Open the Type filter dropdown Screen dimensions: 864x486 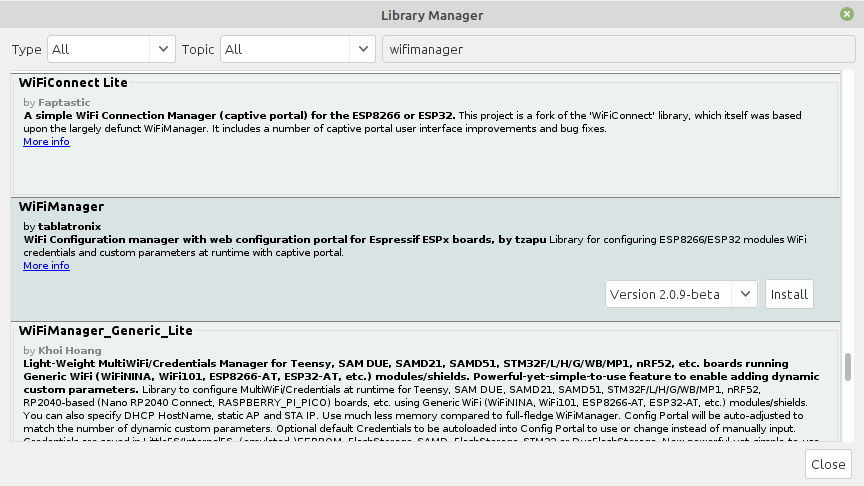click(x=111, y=49)
